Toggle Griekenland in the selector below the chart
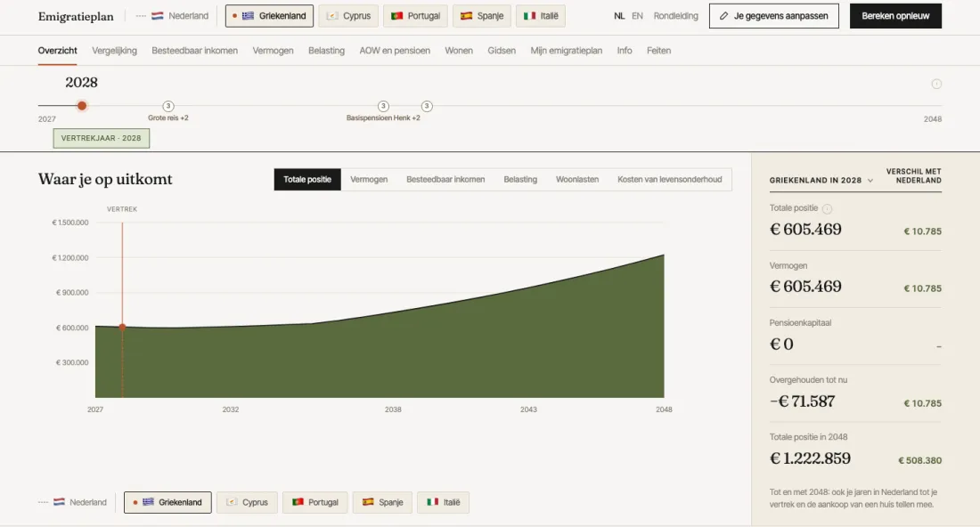980x527 pixels. [167, 502]
